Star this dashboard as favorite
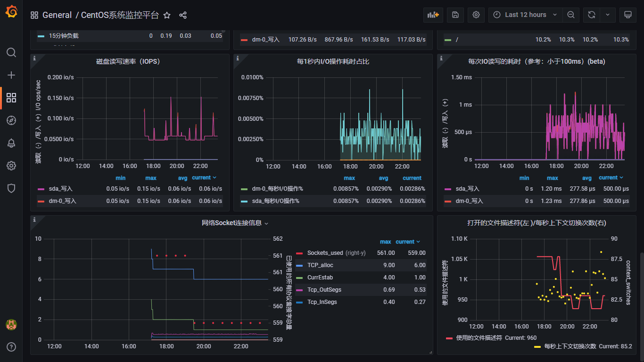 pos(167,15)
